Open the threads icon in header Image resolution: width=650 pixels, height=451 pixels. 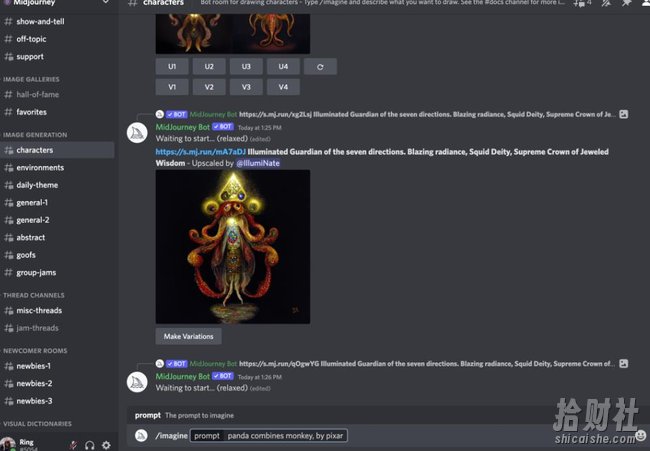pyautogui.click(x=579, y=3)
